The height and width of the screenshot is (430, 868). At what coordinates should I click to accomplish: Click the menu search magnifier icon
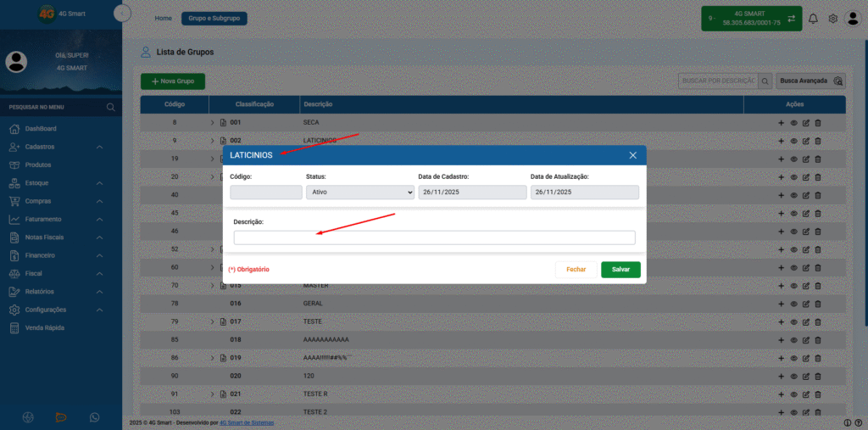coord(111,107)
